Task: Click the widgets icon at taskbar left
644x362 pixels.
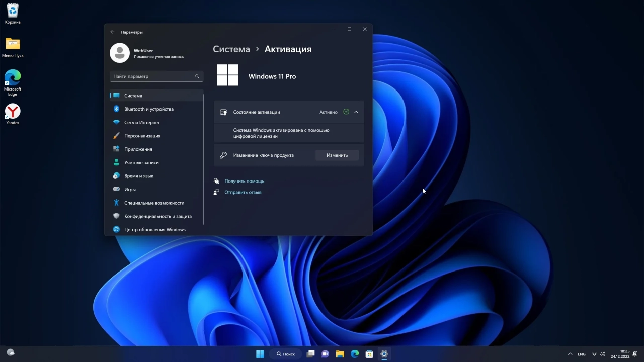Action: pyautogui.click(x=11, y=353)
